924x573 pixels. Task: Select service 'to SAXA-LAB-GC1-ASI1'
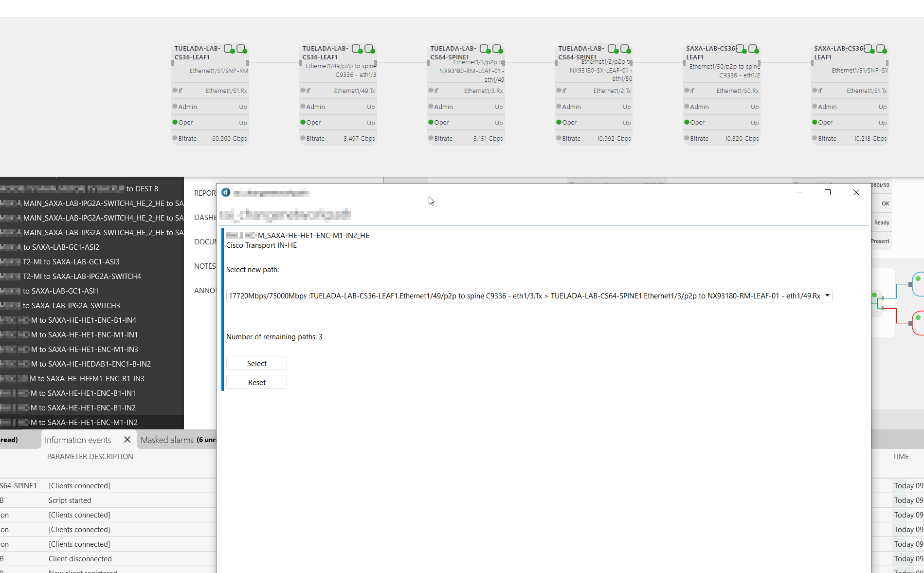point(92,291)
